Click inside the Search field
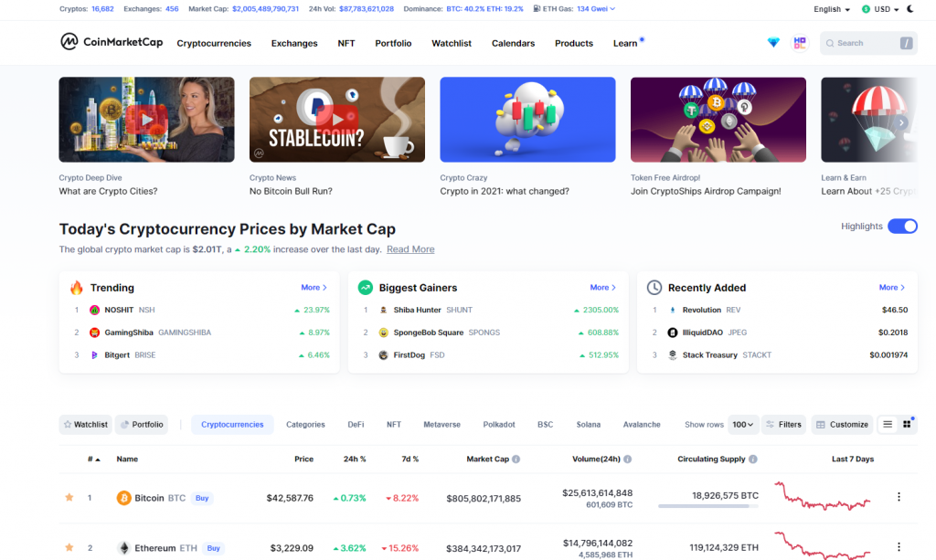The image size is (936, 560). click(868, 43)
